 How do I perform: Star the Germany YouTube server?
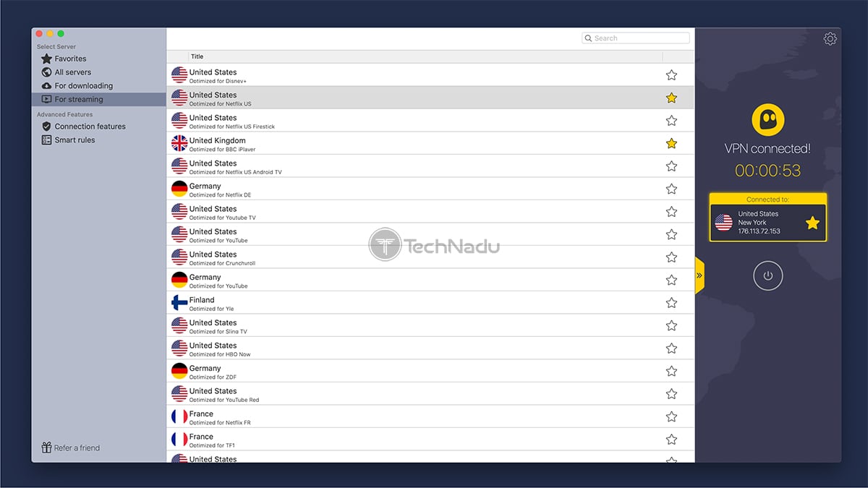[x=671, y=280]
